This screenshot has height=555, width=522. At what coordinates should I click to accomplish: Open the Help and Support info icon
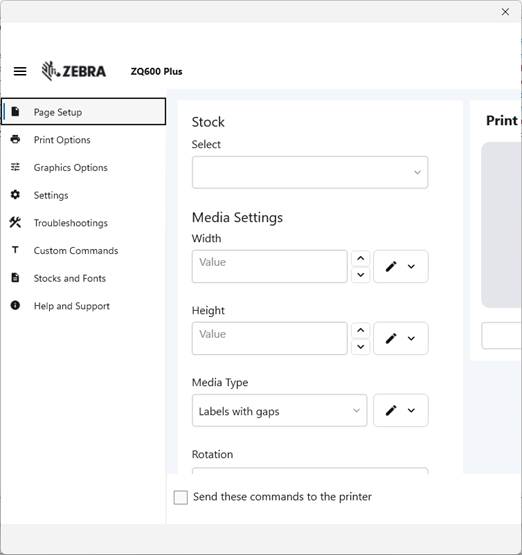15,305
